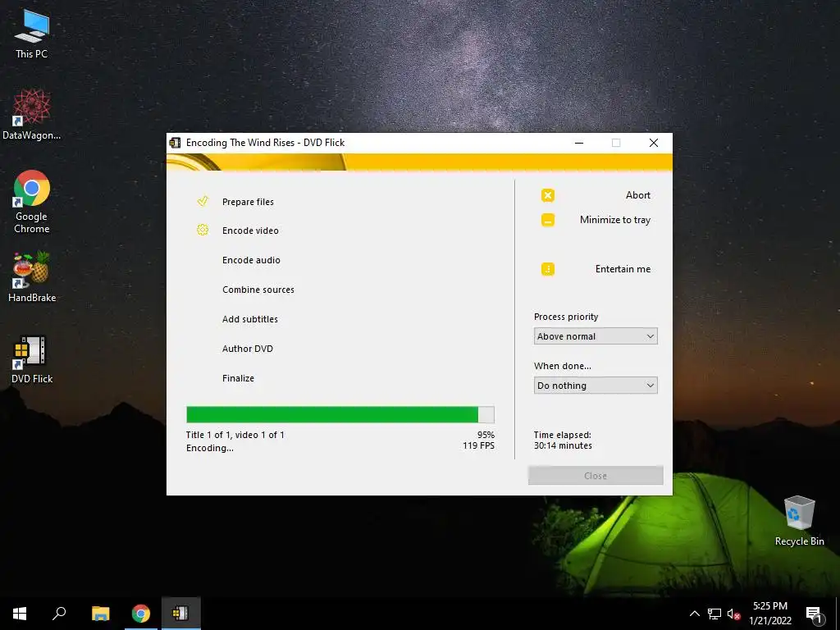This screenshot has width=840, height=630.
Task: Click the yellow Abort X icon
Action: pyautogui.click(x=547, y=195)
